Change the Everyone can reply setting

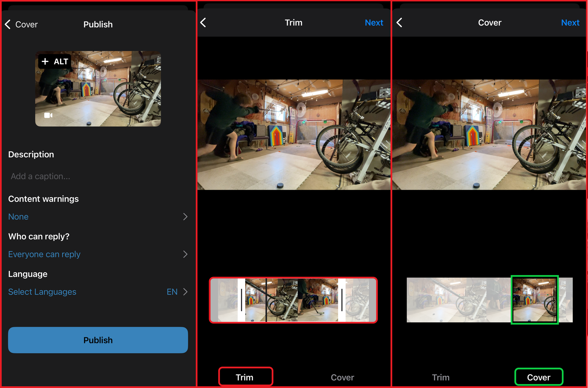tap(44, 254)
